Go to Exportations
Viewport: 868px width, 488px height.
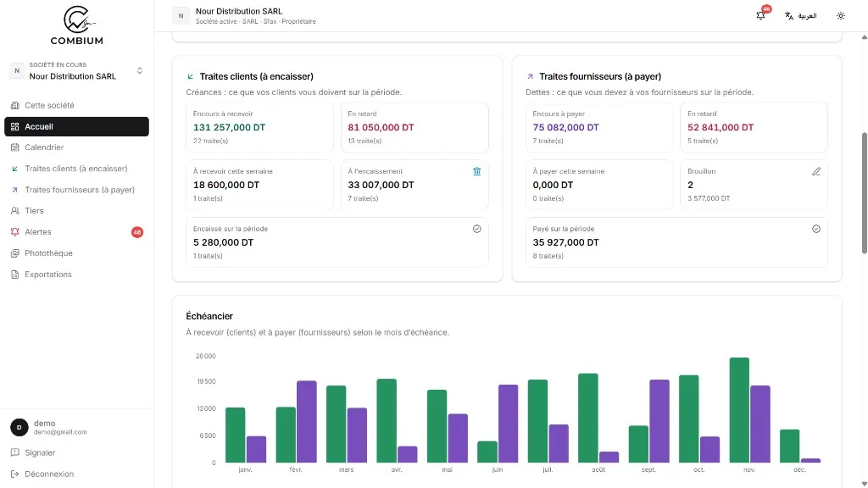(x=76, y=274)
